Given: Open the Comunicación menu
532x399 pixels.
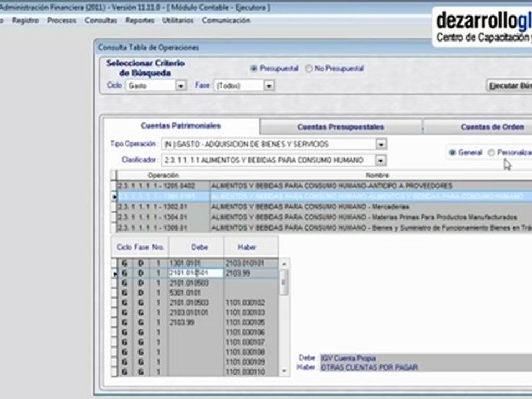Looking at the screenshot, I should pyautogui.click(x=226, y=21).
